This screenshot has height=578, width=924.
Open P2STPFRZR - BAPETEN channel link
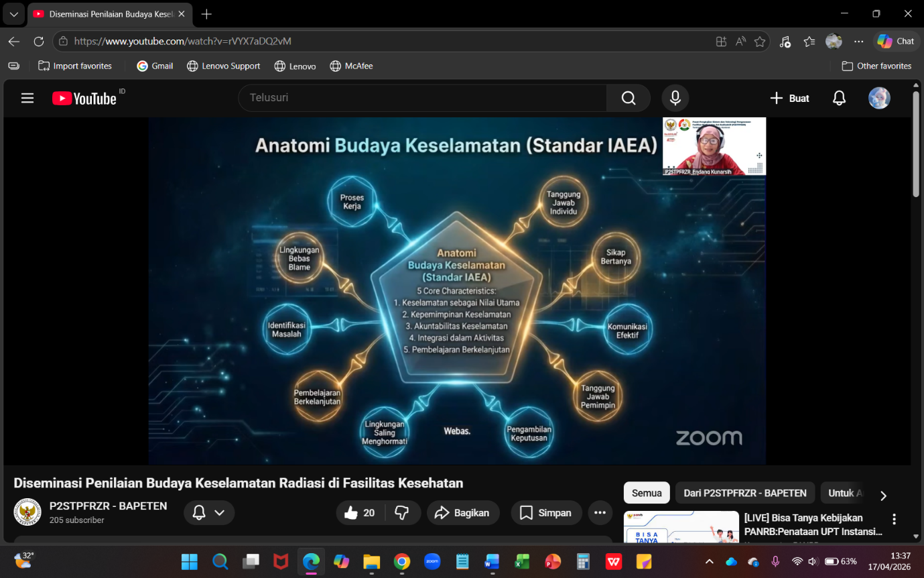tap(108, 506)
